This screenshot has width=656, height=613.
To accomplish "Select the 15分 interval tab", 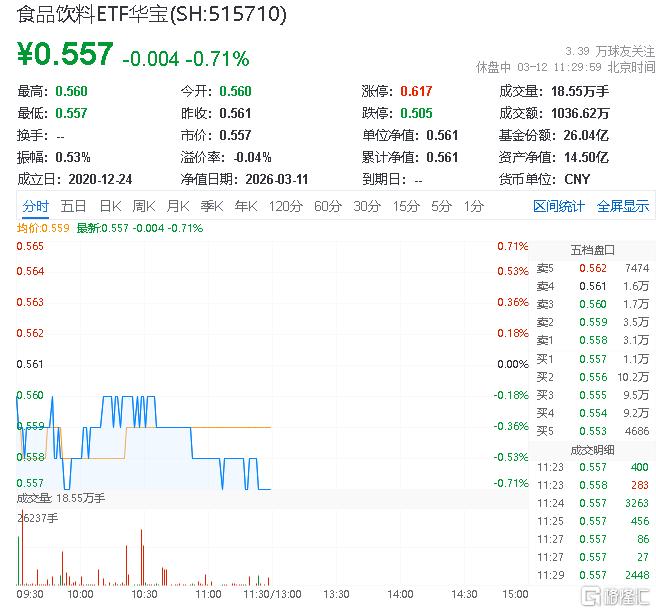I will point(406,206).
